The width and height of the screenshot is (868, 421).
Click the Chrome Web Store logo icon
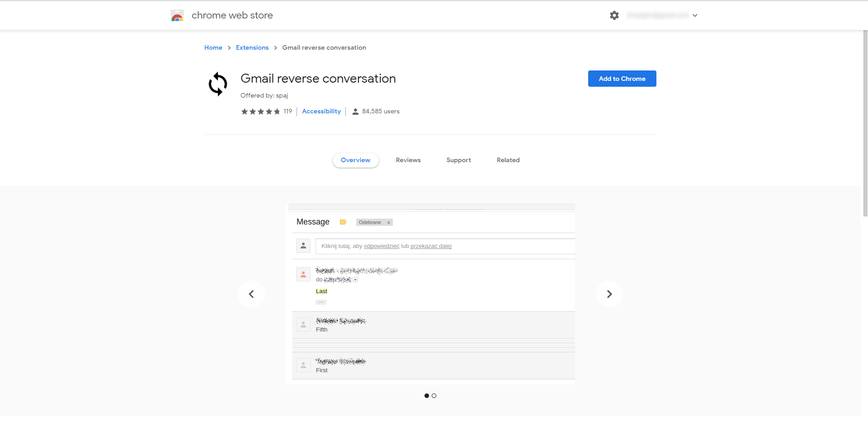(177, 16)
